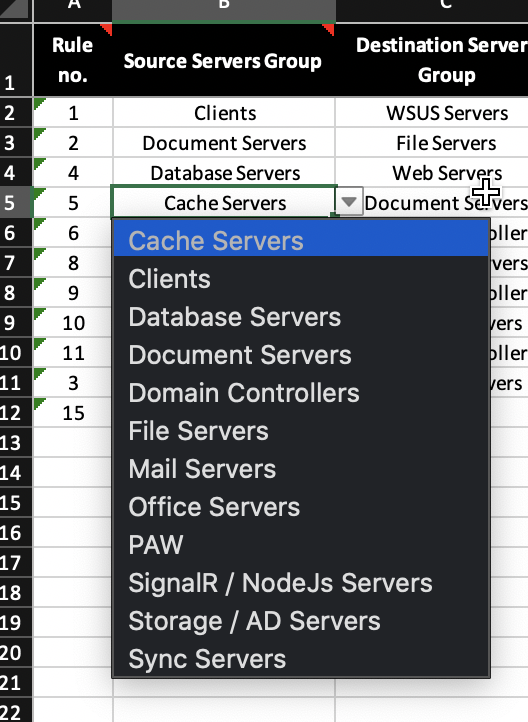This screenshot has height=722, width=528.
Task: Select the Clients cell in row 2
Action: pos(224,112)
